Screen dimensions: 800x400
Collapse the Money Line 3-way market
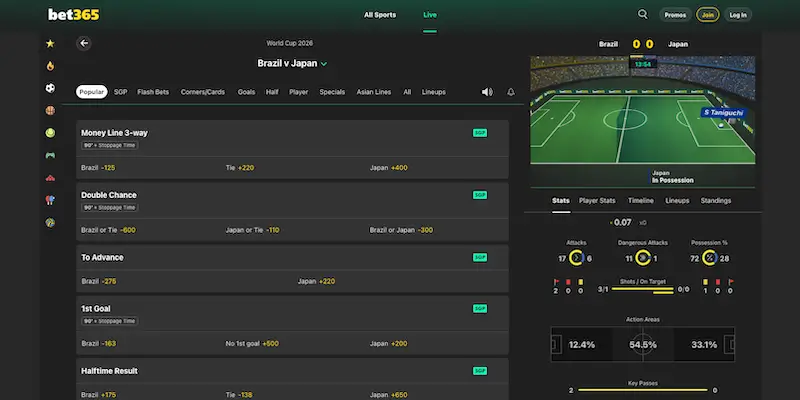[292, 138]
